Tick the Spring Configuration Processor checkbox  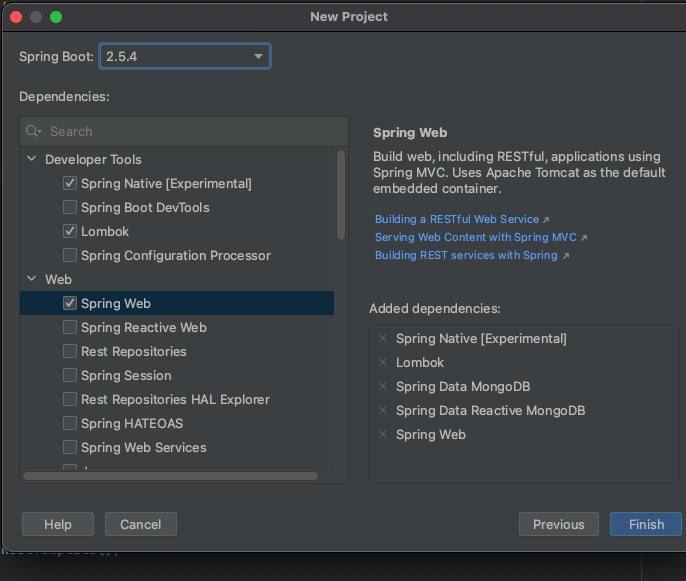[x=70, y=255]
